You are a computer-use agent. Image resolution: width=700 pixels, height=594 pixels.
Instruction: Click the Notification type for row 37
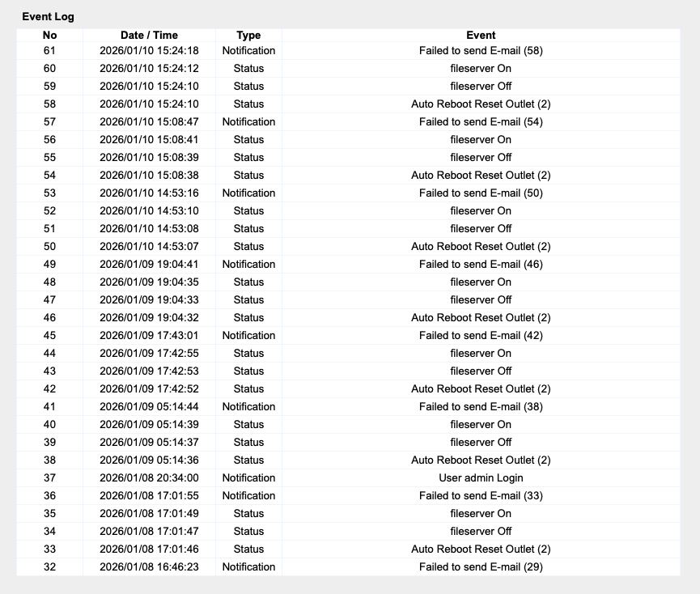(x=248, y=478)
